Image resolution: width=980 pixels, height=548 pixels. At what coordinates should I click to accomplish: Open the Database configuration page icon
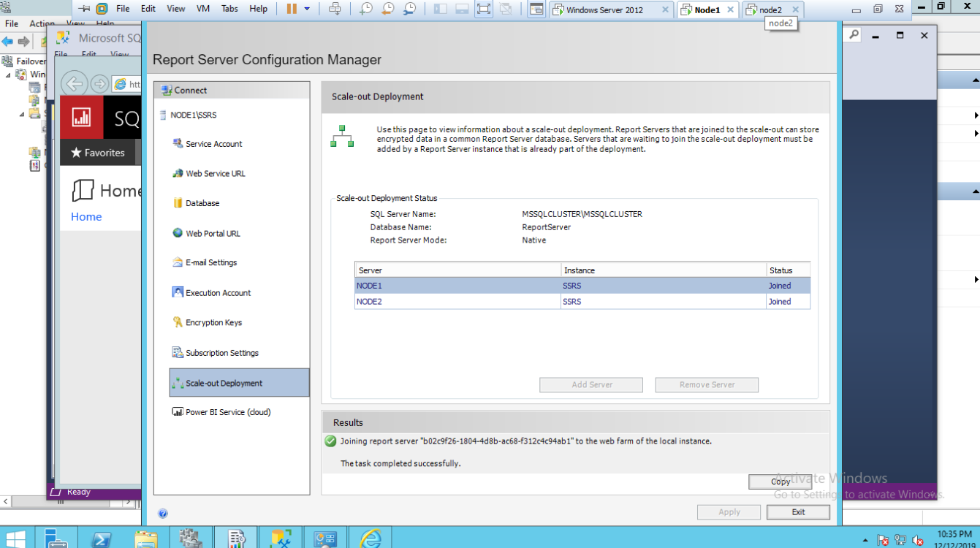point(178,203)
